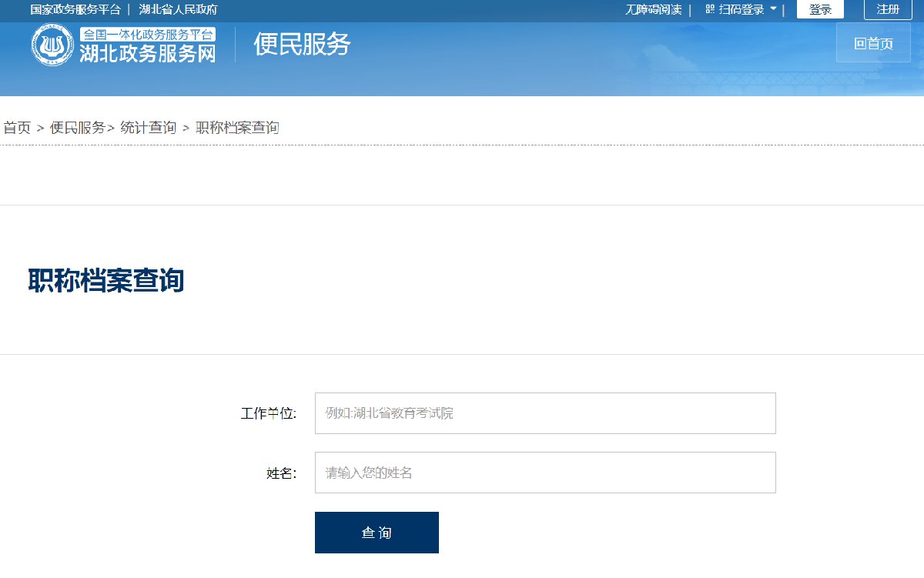Click the QR code scan login icon
Image resolution: width=924 pixels, height=578 pixels.
pyautogui.click(x=710, y=10)
